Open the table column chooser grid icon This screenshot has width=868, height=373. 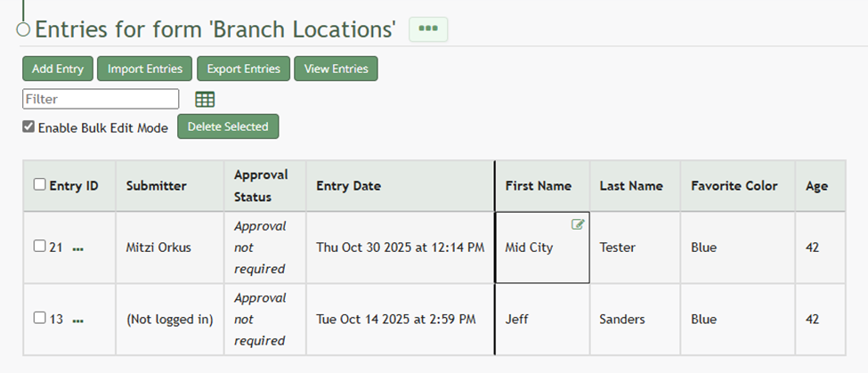click(x=205, y=99)
